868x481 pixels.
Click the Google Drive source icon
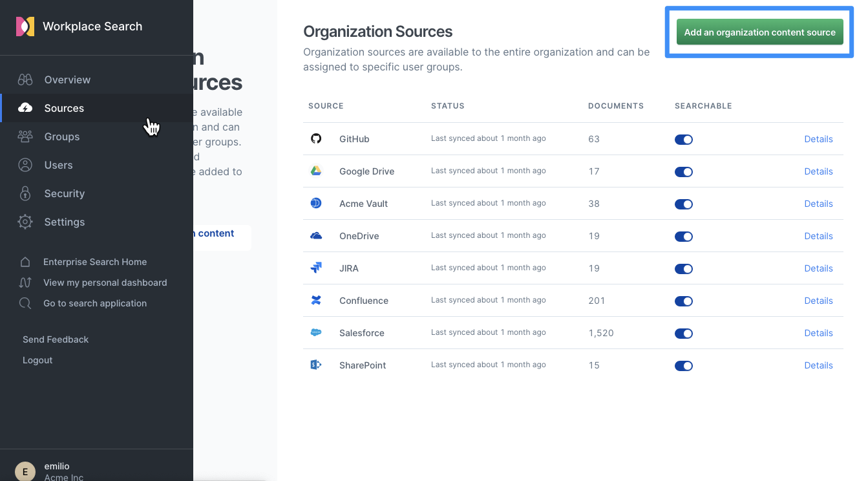tap(316, 171)
